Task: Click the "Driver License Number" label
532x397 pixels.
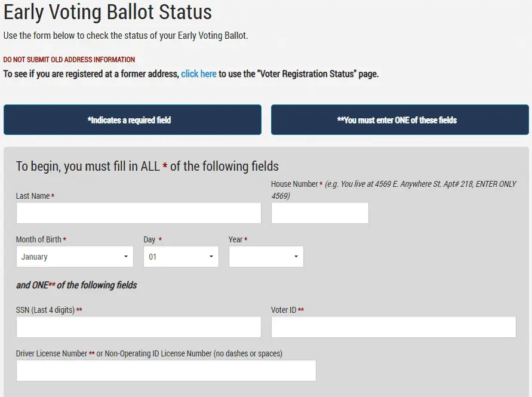Action: (x=52, y=353)
